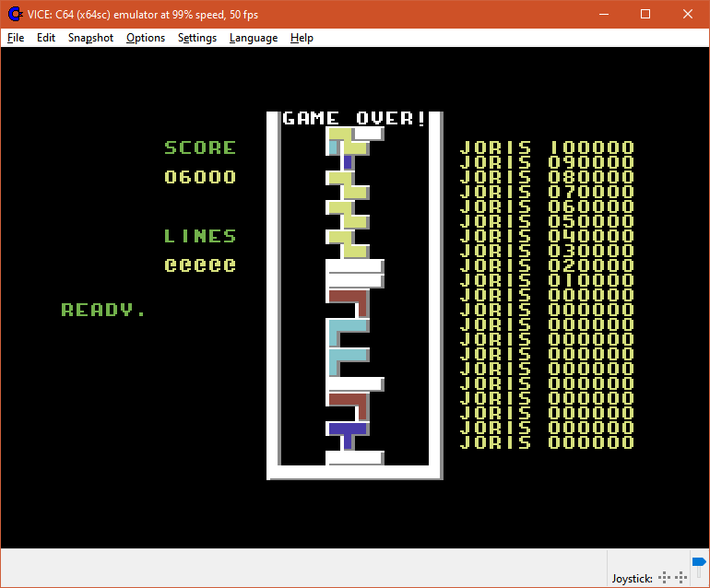This screenshot has height=588, width=710.
Task: Click the high score 030000
Action: [591, 251]
